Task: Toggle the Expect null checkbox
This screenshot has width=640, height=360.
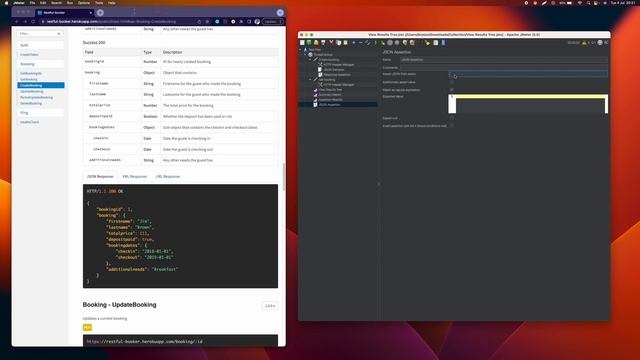Action: tap(451, 118)
